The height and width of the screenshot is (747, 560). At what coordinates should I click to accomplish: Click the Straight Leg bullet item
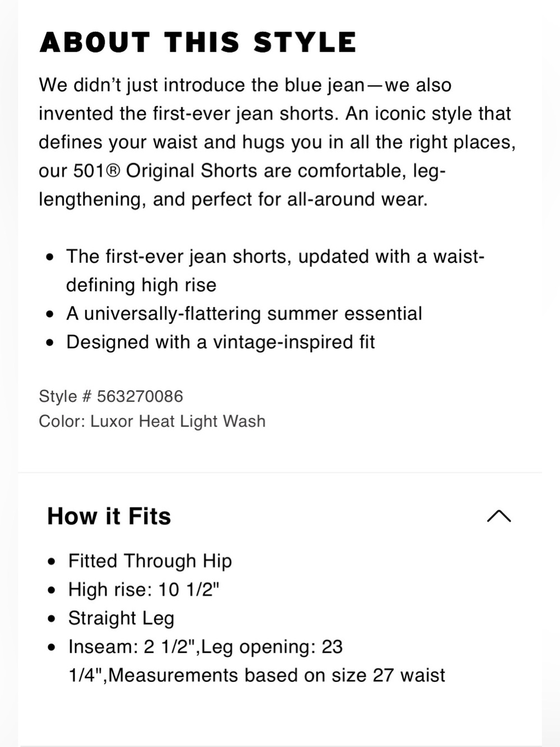122,618
